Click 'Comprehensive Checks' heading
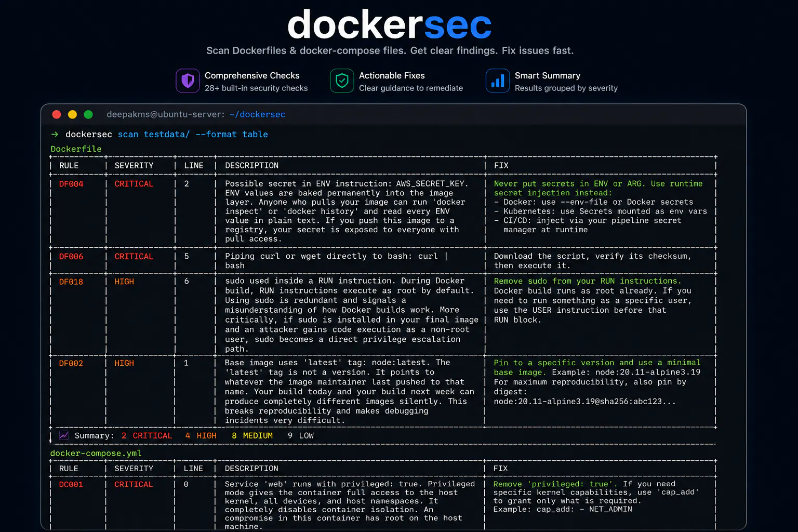The width and height of the screenshot is (798, 532). (x=252, y=75)
